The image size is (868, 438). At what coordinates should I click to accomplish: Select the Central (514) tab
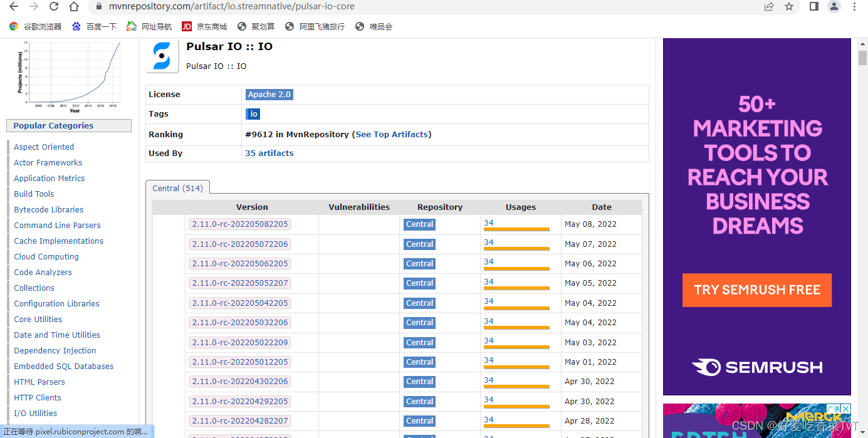click(x=177, y=188)
